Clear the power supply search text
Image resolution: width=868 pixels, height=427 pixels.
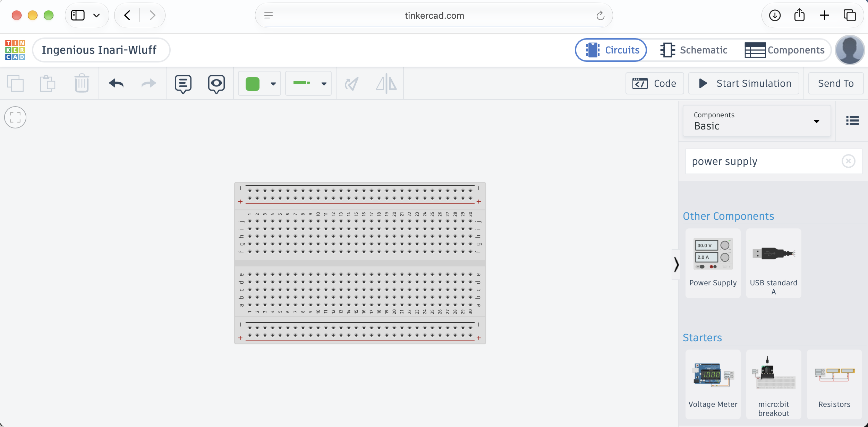pos(849,161)
